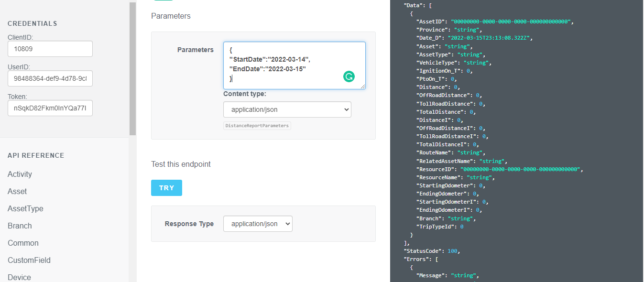Click the "ResourceID" line in JSON sample
This screenshot has width=644, height=282.
pos(500,169)
